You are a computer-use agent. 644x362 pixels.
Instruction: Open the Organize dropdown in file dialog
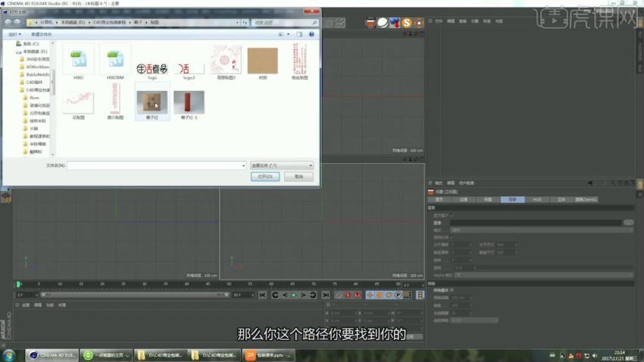(15, 35)
